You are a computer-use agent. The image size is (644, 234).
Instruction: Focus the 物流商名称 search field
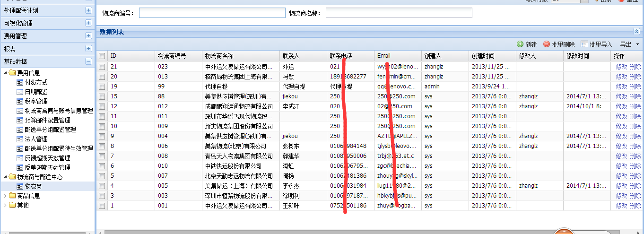[x=399, y=13]
